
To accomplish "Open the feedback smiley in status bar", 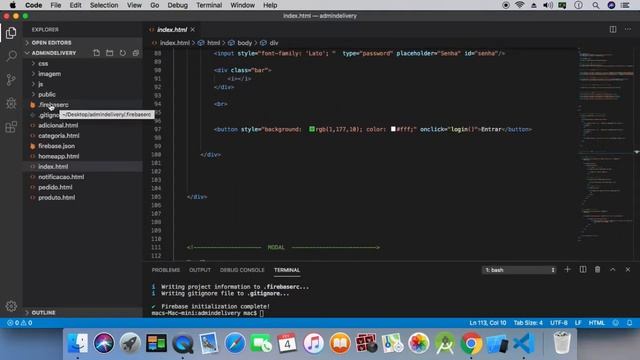I will point(616,323).
